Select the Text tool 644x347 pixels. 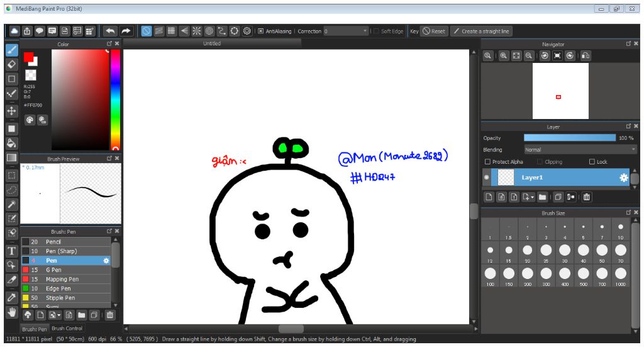pos(12,251)
